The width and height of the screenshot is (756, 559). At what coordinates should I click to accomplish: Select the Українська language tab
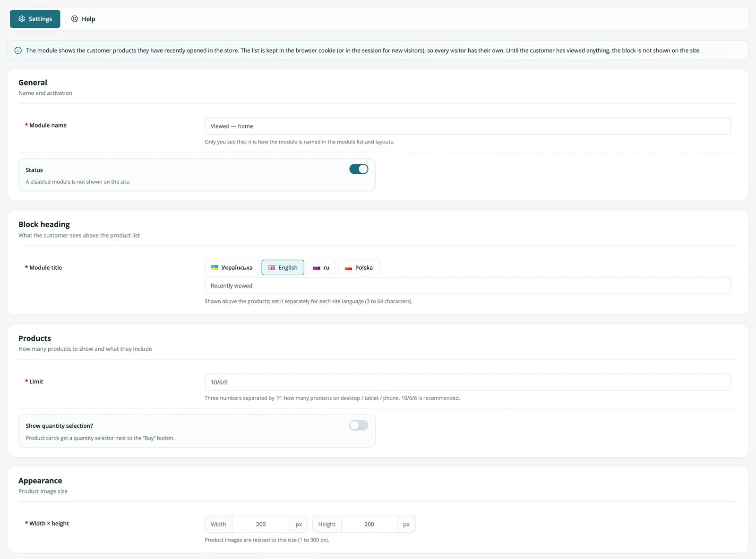click(232, 268)
